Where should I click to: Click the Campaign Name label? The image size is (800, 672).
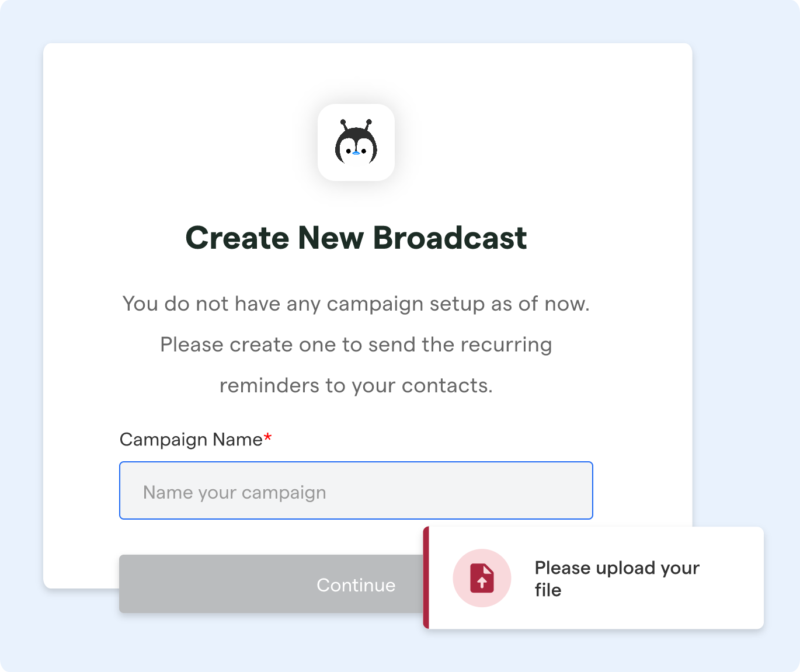190,440
